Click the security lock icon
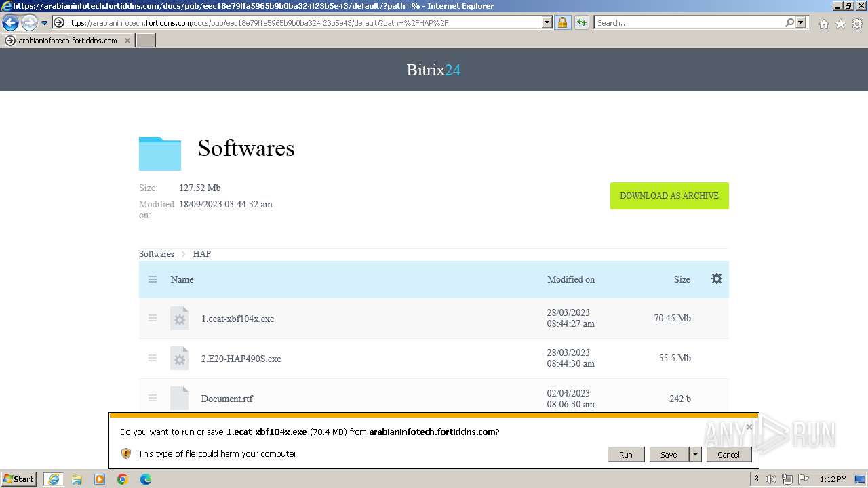Image resolution: width=868 pixels, height=488 pixels. coord(562,23)
